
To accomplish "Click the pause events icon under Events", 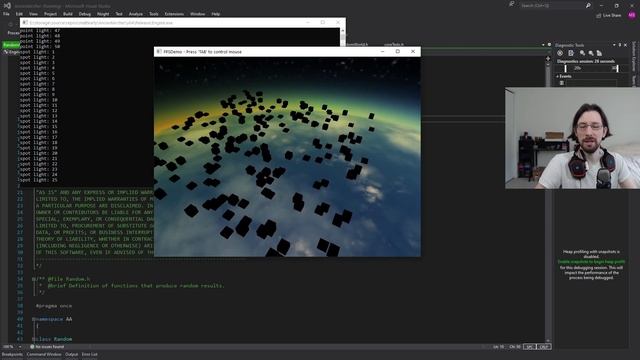I will [x=562, y=83].
